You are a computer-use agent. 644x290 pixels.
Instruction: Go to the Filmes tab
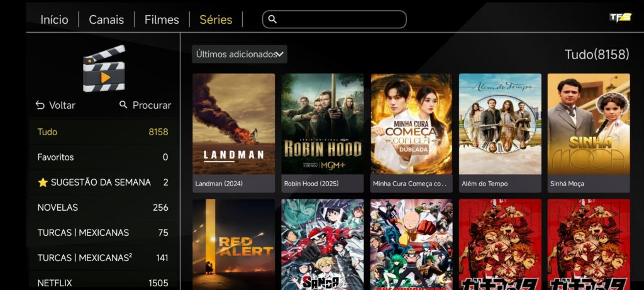162,20
